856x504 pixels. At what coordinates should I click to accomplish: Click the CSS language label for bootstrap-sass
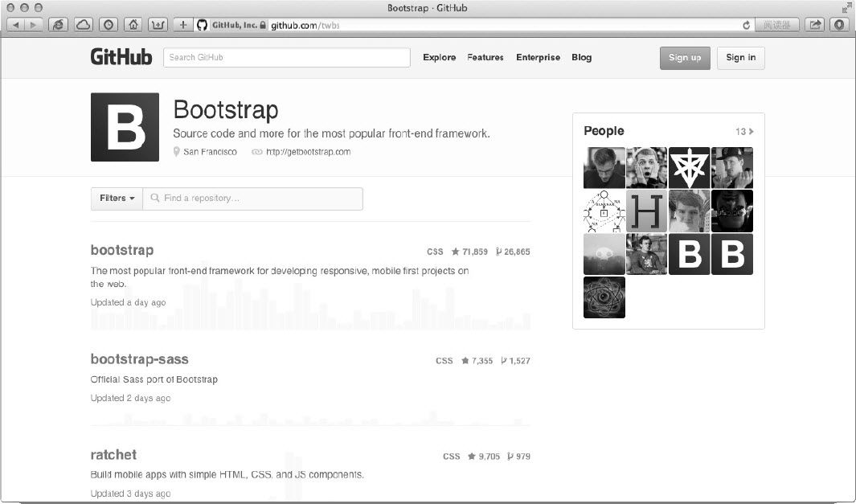click(444, 361)
